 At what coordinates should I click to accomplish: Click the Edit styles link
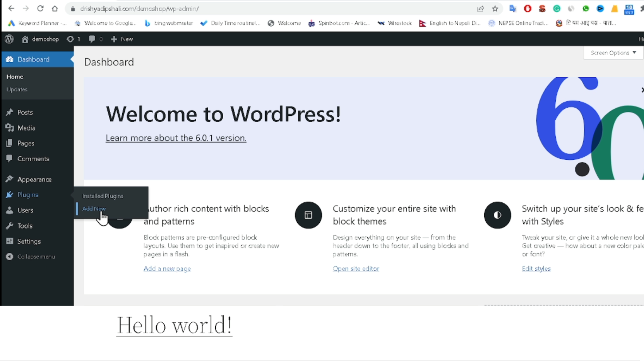pyautogui.click(x=536, y=269)
